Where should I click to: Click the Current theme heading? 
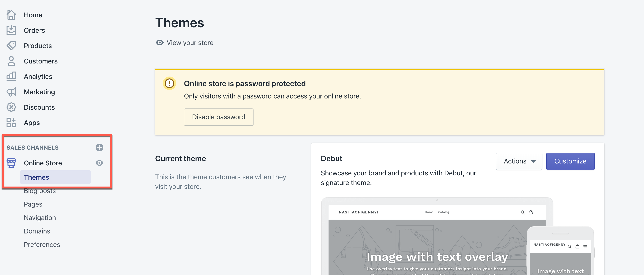[x=180, y=158]
